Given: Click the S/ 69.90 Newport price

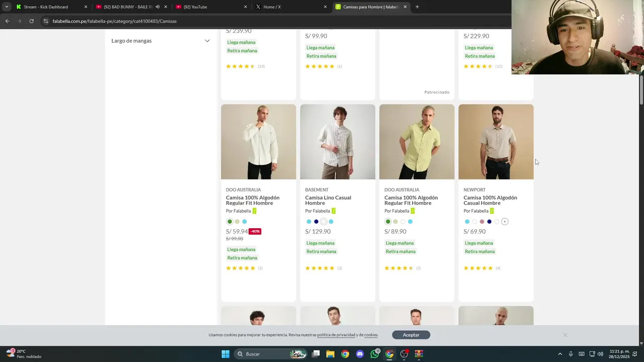Looking at the screenshot, I should pos(474,231).
